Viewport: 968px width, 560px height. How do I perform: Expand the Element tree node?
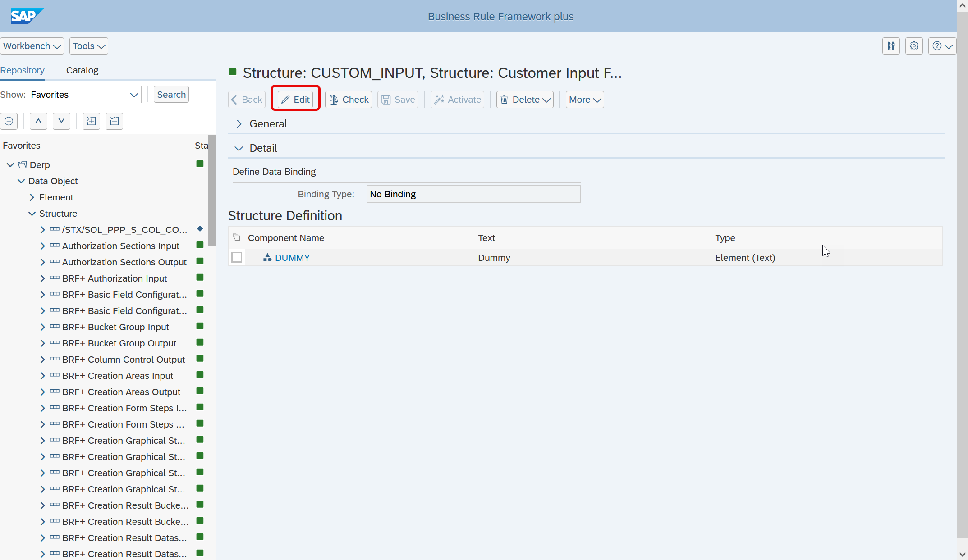(32, 197)
